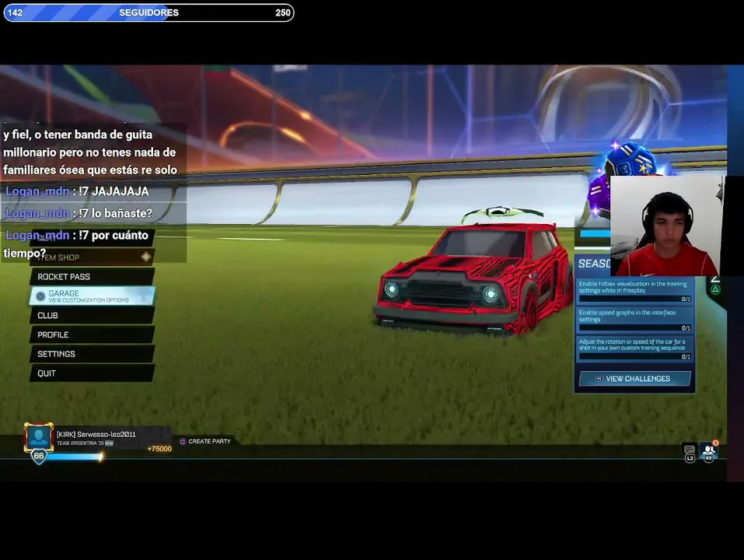
Task: Select the Garage menu entry
Action: [x=92, y=296]
